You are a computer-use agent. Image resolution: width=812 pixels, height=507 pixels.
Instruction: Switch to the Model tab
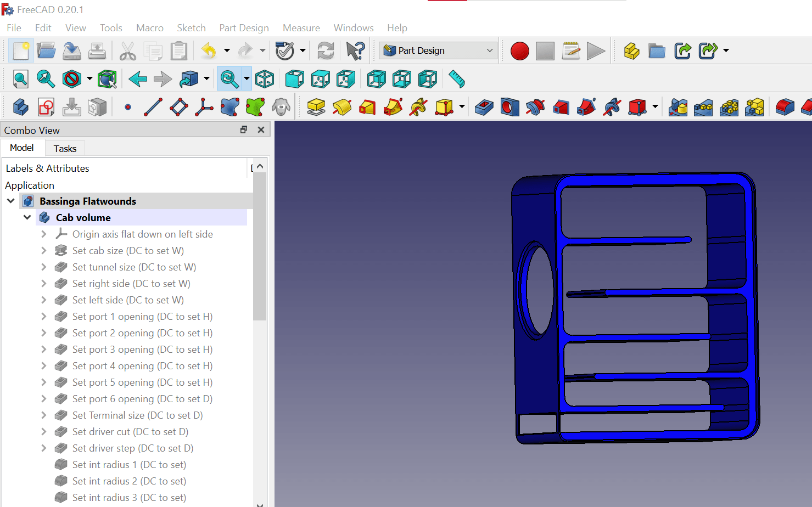(x=22, y=148)
